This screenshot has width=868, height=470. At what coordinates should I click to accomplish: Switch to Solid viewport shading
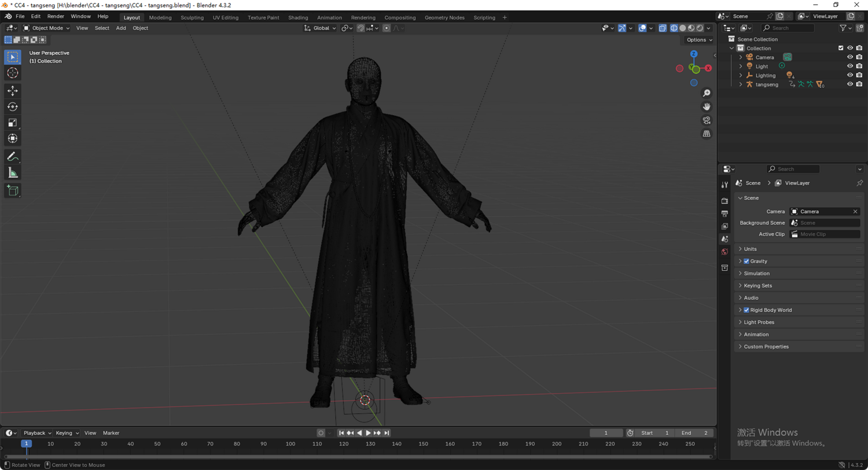pos(683,28)
